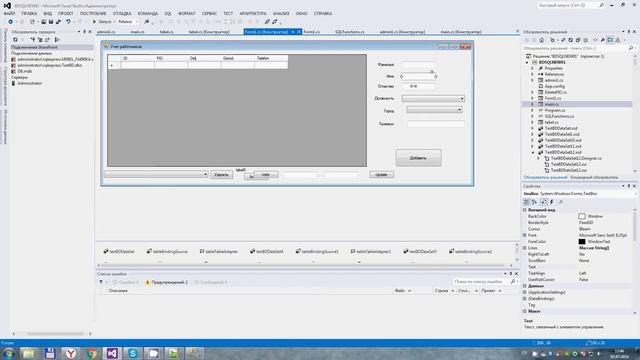Expand the Properties node in Solution Explorer
This screenshot has height=360, width=640.
(x=532, y=68)
